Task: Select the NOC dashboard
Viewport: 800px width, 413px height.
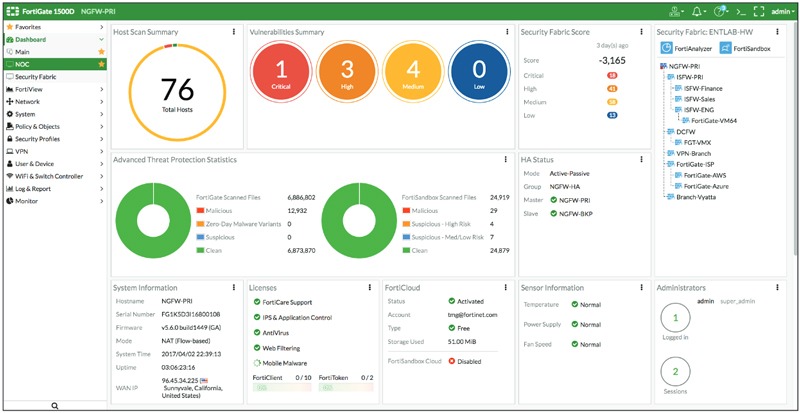Action: [x=55, y=64]
